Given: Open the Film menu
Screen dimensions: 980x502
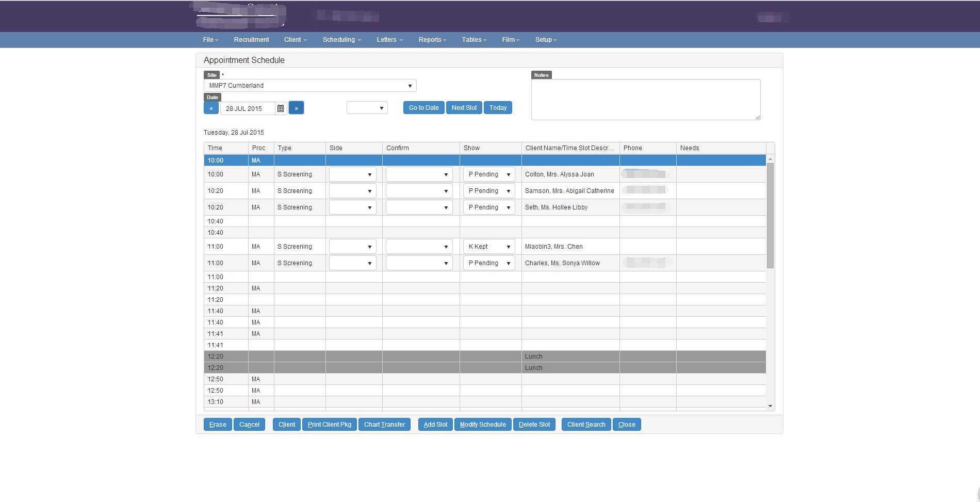Looking at the screenshot, I should point(511,40).
